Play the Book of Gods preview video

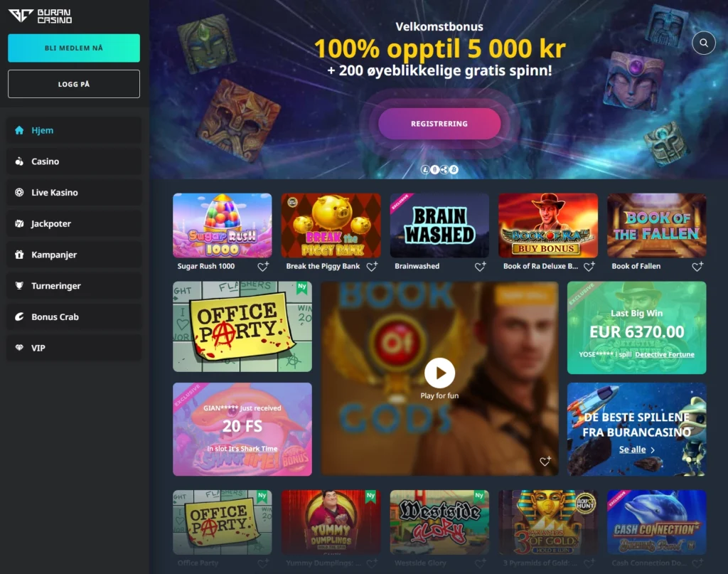[439, 373]
